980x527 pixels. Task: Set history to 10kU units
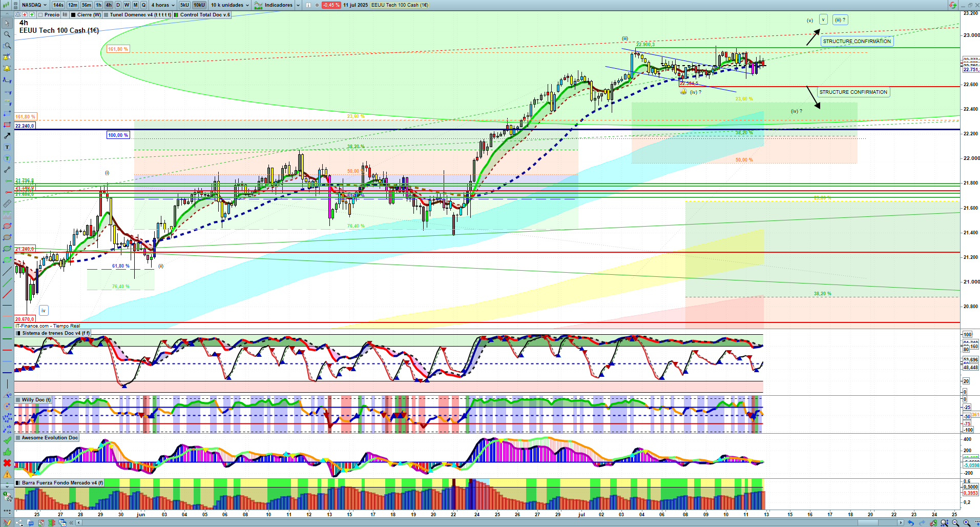(199, 5)
